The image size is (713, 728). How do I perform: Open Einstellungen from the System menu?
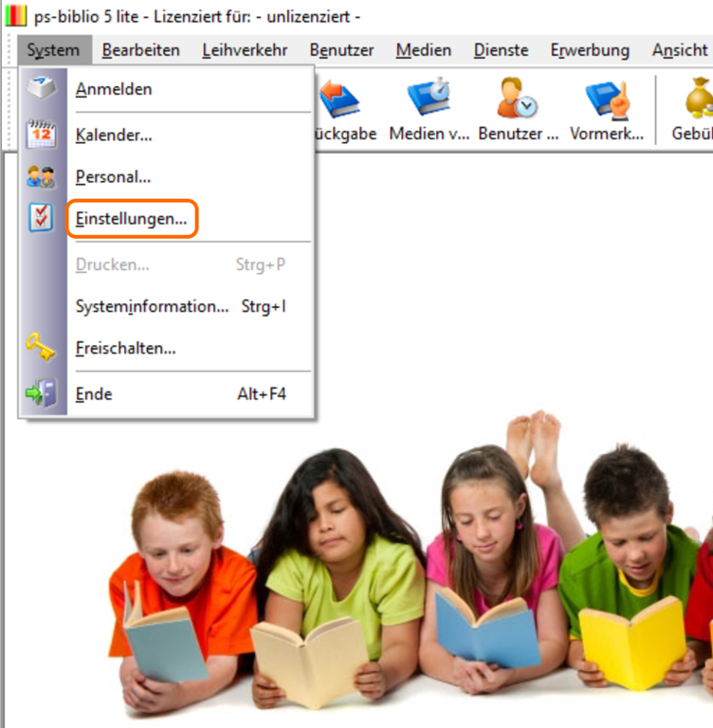click(x=131, y=219)
